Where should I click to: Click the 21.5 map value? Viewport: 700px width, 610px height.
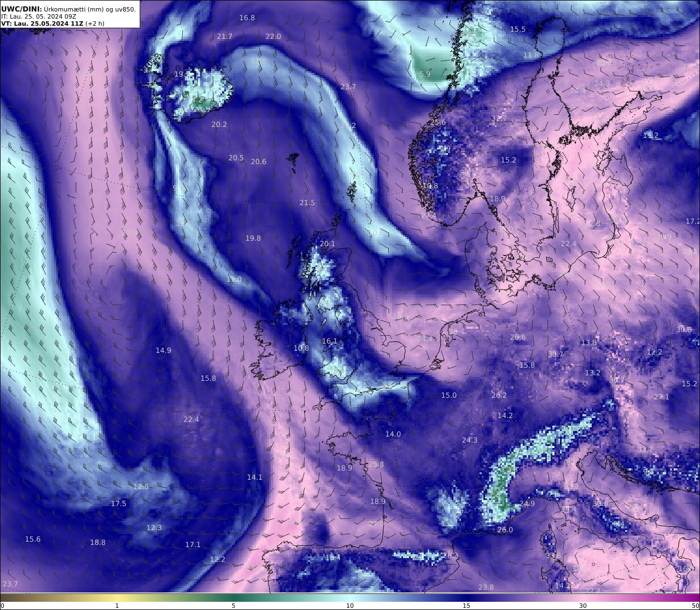pyautogui.click(x=307, y=202)
